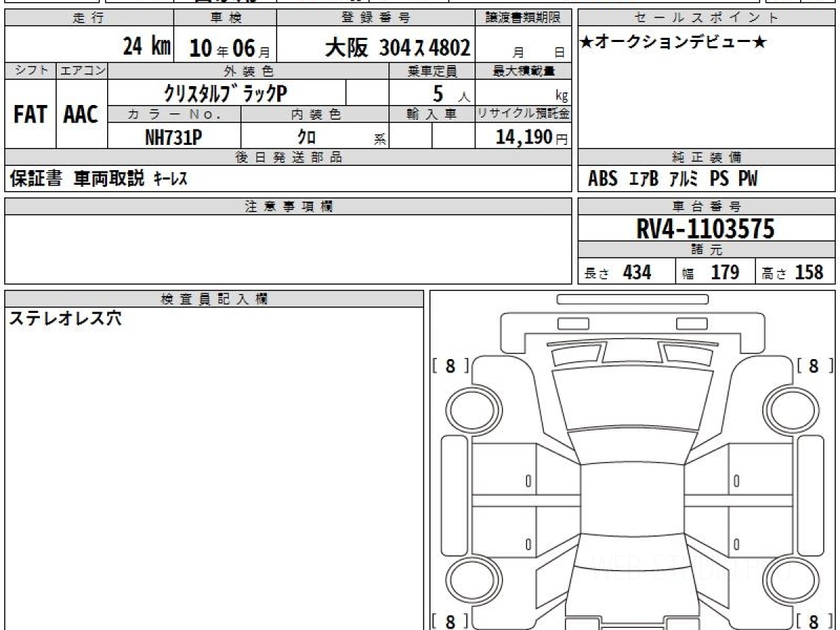
Task: Click the "諸元" header
Action: (707, 250)
